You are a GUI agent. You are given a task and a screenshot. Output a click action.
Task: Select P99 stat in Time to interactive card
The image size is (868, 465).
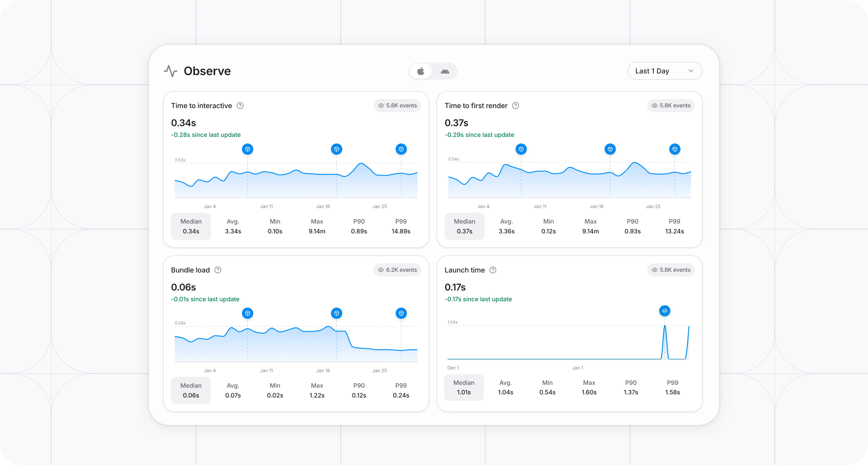click(x=401, y=226)
